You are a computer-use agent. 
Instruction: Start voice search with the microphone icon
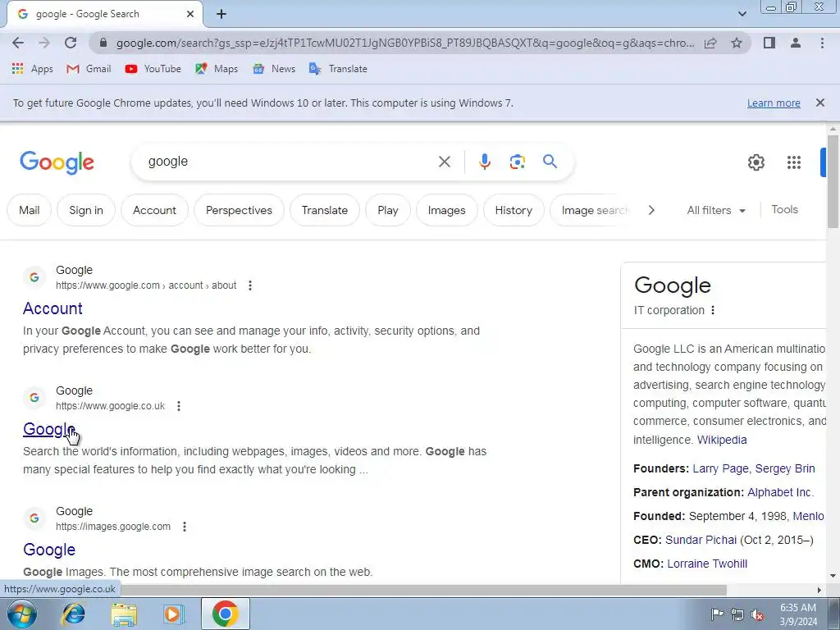point(484,162)
